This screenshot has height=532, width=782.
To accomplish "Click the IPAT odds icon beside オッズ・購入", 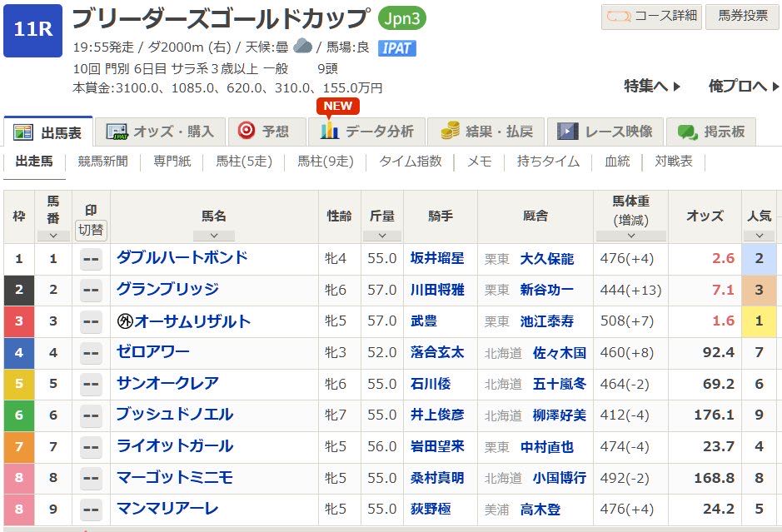I will point(117,132).
